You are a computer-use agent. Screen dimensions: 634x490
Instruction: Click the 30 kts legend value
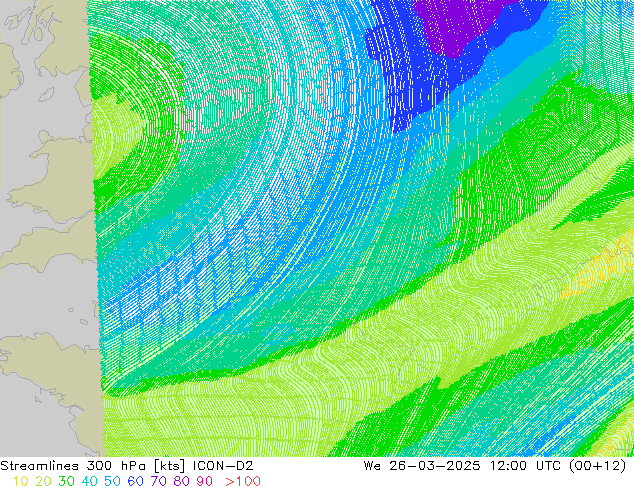66,481
